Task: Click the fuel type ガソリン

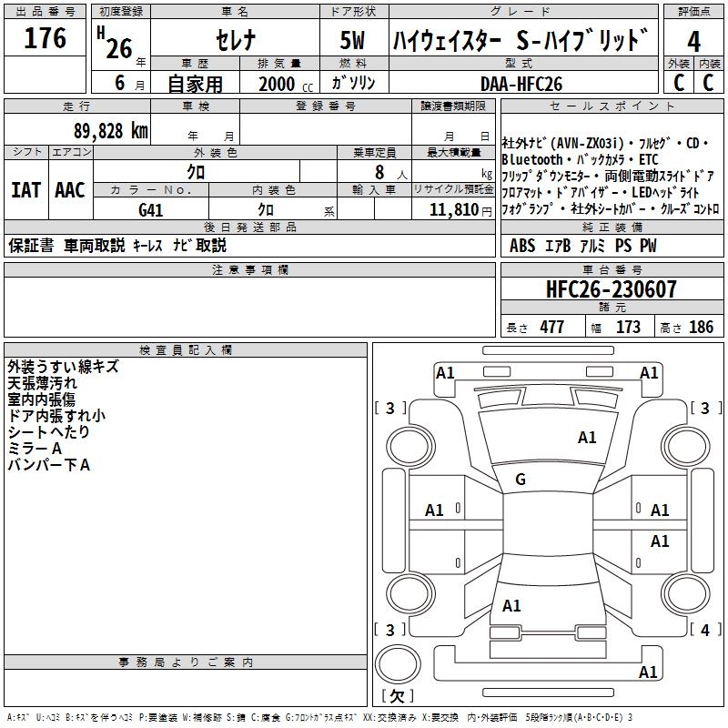Action: click(x=353, y=83)
